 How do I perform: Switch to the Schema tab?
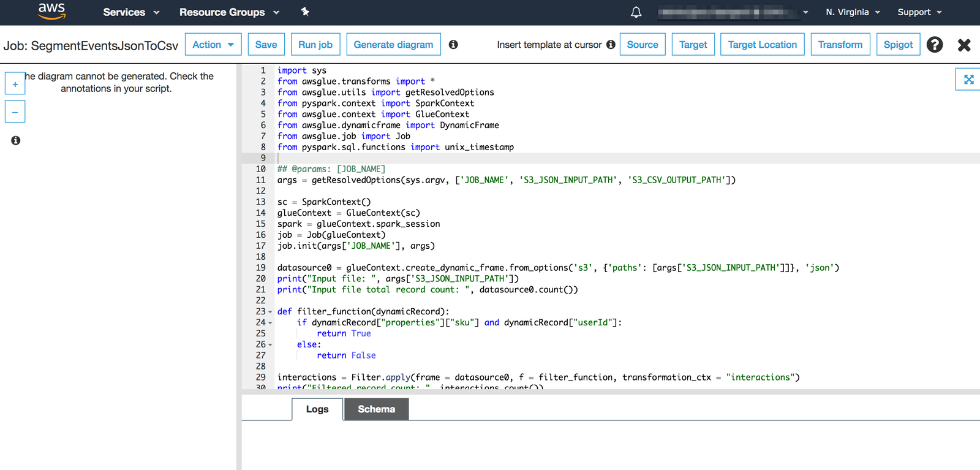376,409
